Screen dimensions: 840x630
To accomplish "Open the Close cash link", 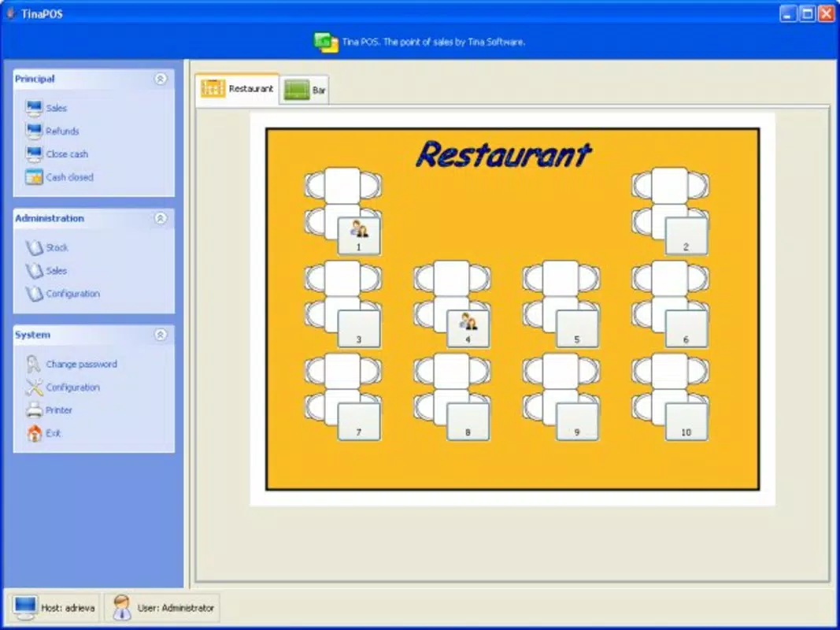I will [67, 154].
